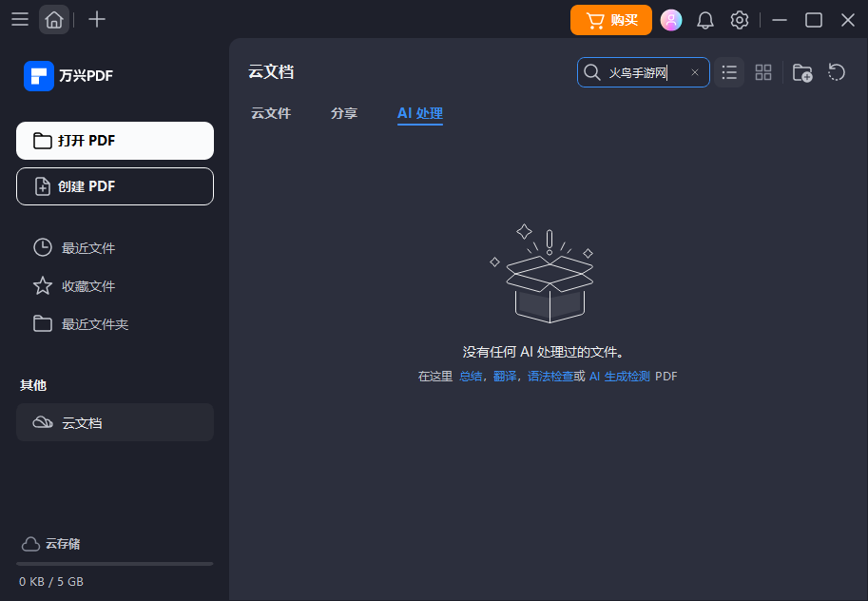Open 最近文件夹 recent folders

coord(81,324)
